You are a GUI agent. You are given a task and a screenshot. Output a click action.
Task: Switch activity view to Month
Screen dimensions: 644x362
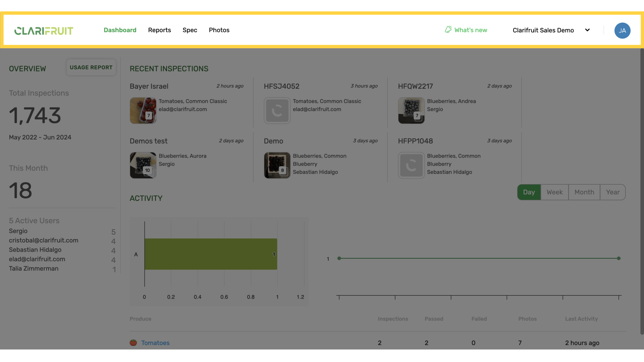click(x=584, y=192)
